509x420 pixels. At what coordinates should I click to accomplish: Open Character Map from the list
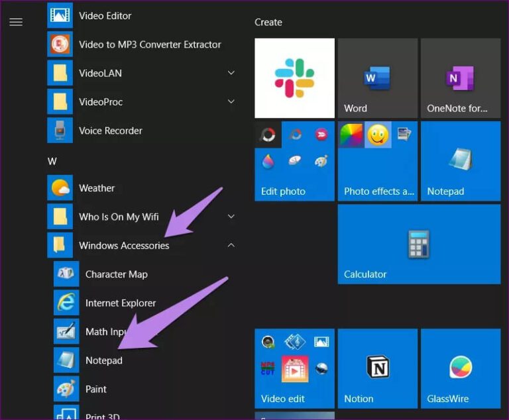click(116, 274)
